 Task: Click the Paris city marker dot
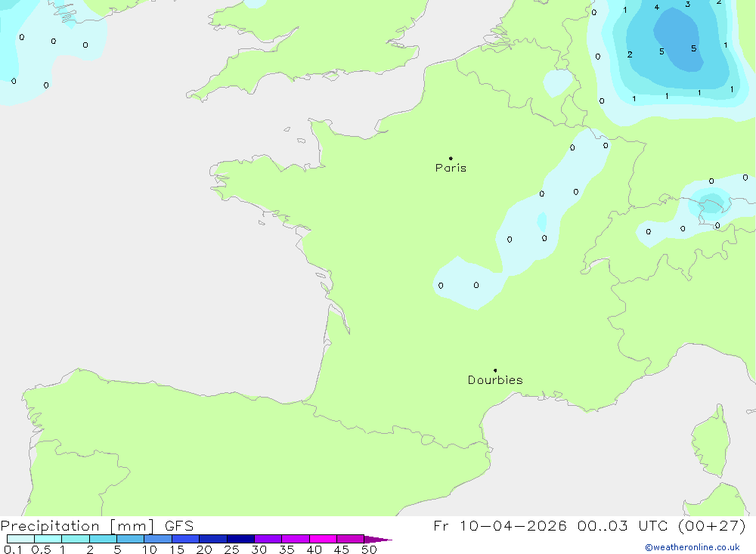click(451, 158)
